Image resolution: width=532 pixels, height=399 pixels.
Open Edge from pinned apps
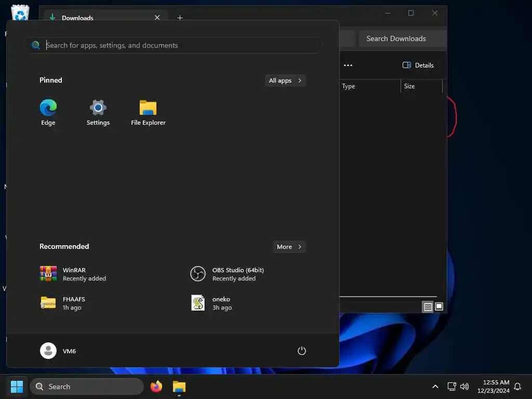click(x=48, y=113)
